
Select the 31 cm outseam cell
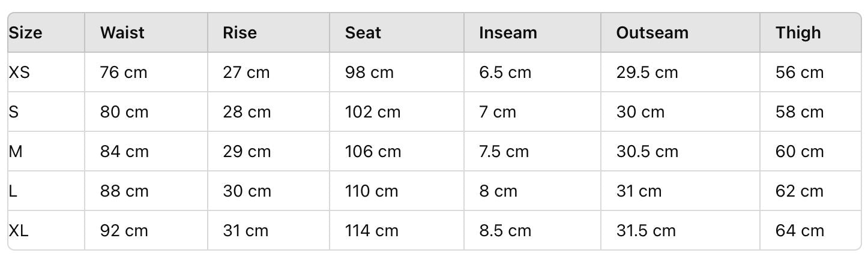639,191
